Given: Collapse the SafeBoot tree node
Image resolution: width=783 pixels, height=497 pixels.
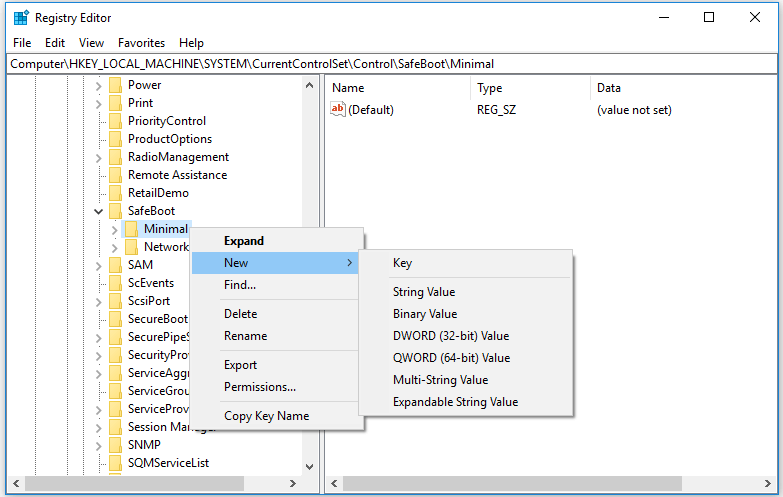Looking at the screenshot, I should (98, 211).
